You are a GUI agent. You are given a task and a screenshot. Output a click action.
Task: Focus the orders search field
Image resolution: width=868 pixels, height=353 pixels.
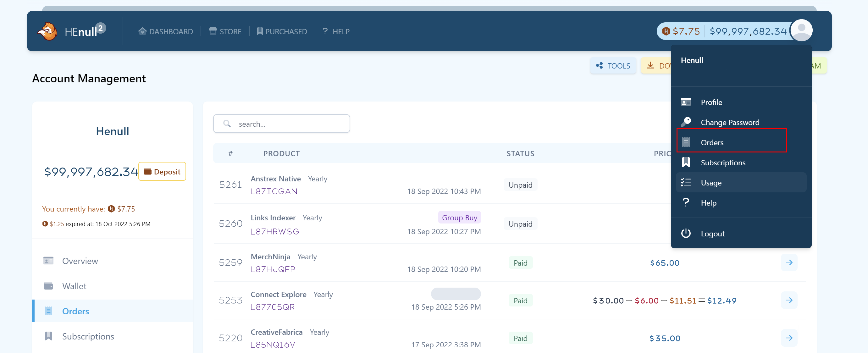pos(281,124)
